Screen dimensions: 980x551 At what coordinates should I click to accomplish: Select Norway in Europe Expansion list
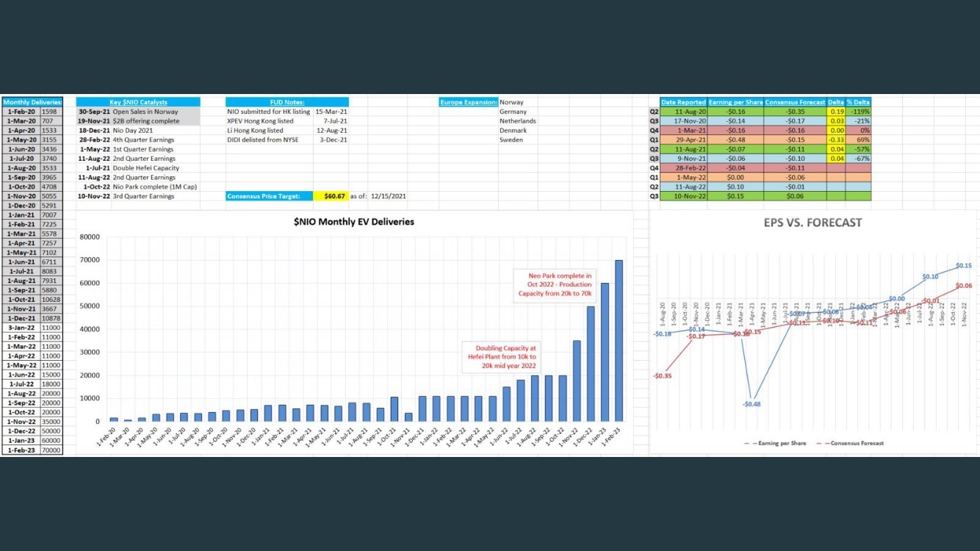(511, 102)
